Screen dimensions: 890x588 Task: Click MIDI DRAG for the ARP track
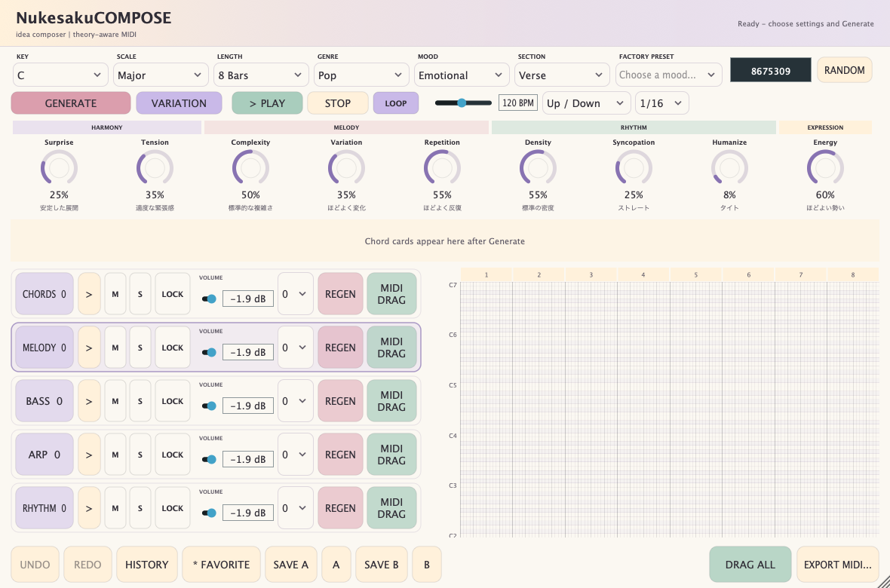pos(391,455)
